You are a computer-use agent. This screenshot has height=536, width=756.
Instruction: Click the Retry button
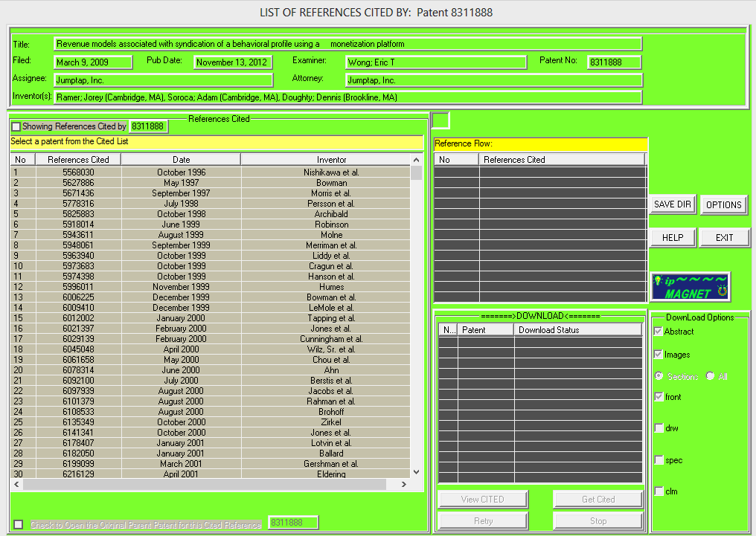coord(483,521)
